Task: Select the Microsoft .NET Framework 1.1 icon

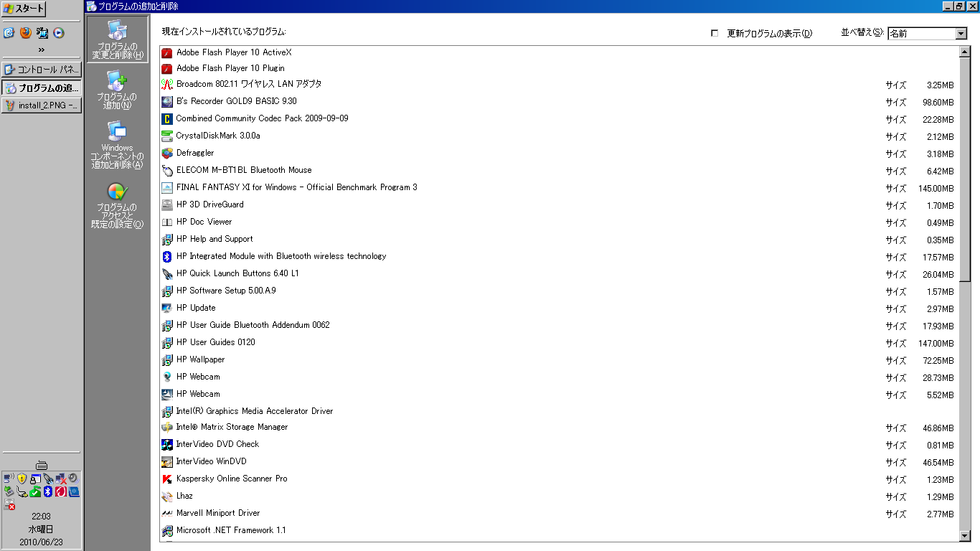Action: [x=167, y=531]
